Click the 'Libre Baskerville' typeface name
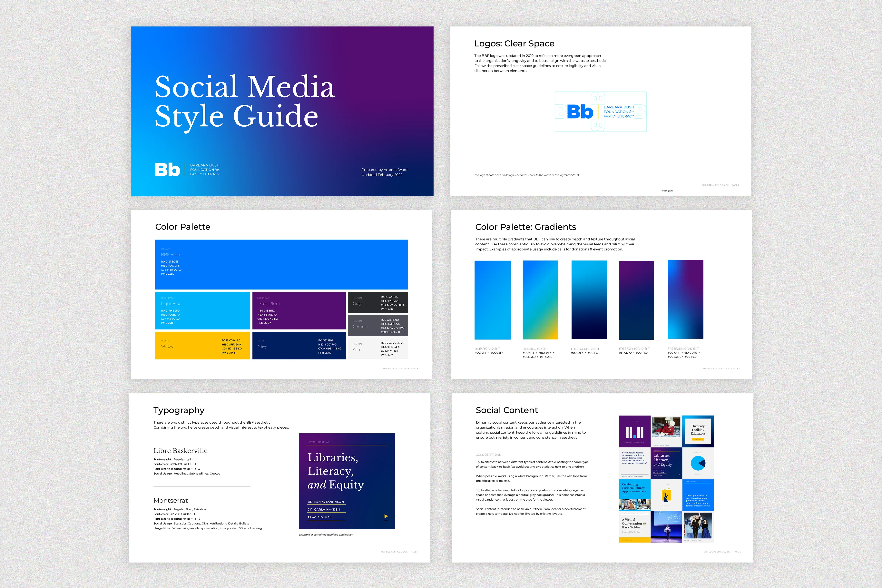Viewport: 882px width, 588px height. [180, 451]
